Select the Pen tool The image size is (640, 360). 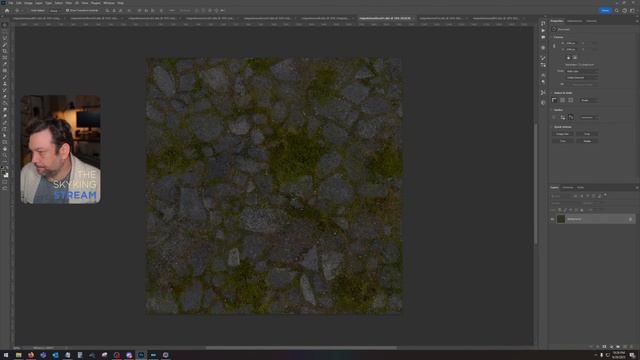click(x=5, y=122)
